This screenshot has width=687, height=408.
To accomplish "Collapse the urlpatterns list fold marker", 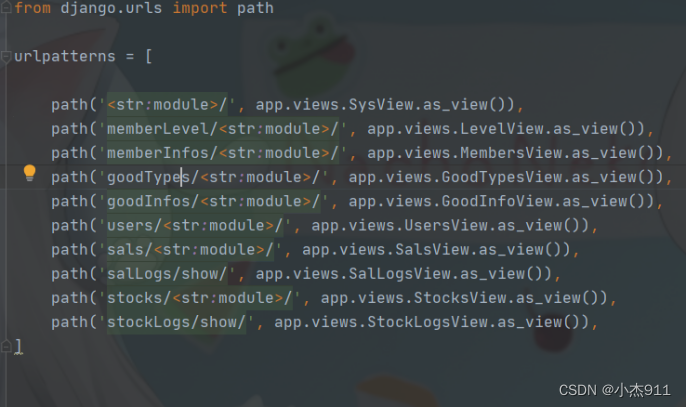I will tap(6, 57).
